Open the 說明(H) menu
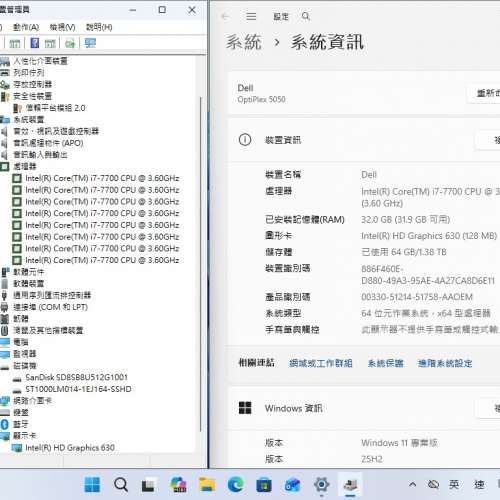This screenshot has height=500, width=500. click(99, 27)
